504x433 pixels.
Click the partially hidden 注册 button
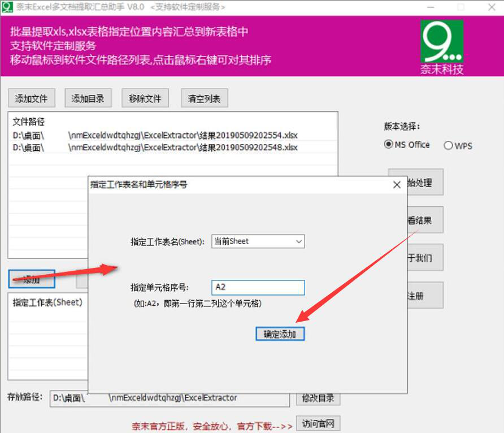coord(425,296)
